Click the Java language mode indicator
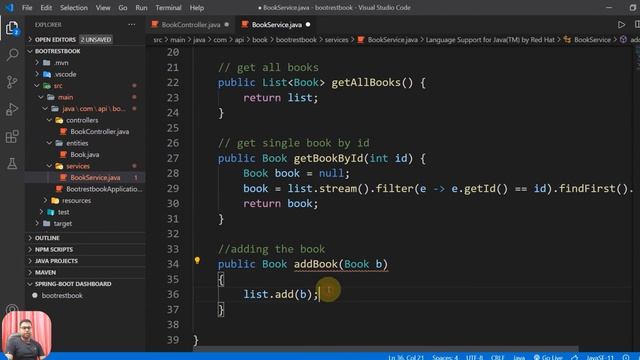The image size is (640, 360). pyautogui.click(x=519, y=357)
